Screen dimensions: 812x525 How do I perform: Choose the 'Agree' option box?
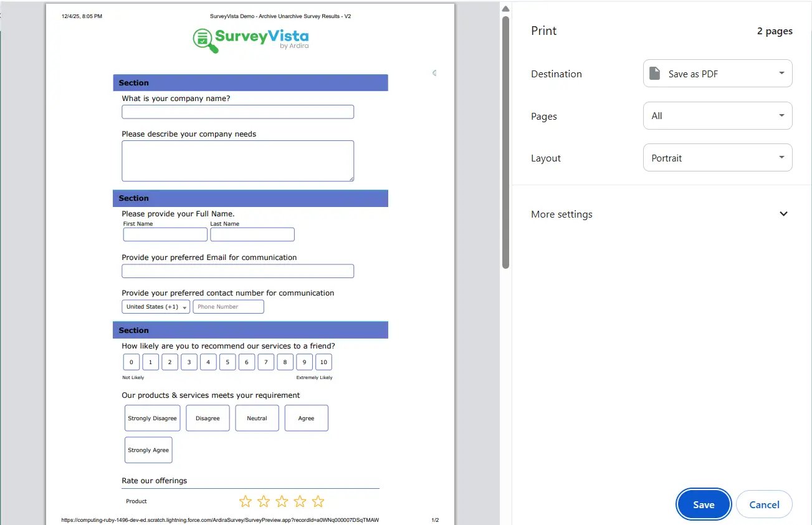click(x=307, y=418)
